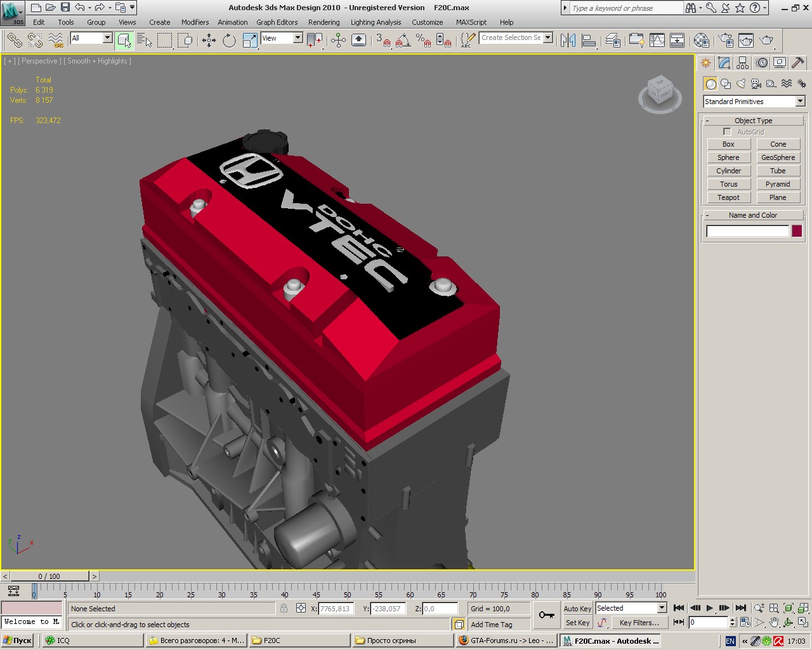Create a Teapot primitive button
The image size is (812, 650).
[x=728, y=197]
